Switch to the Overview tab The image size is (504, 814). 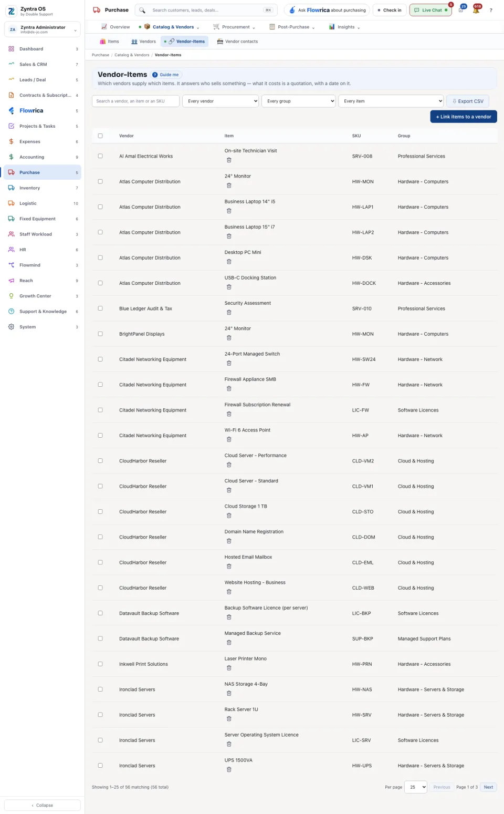[x=115, y=27]
